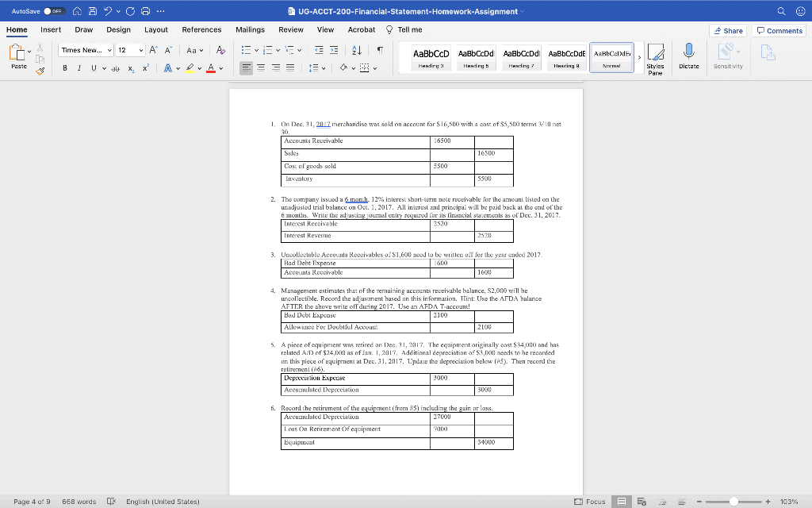
Task: Apply italic formatting
Action: coord(79,68)
